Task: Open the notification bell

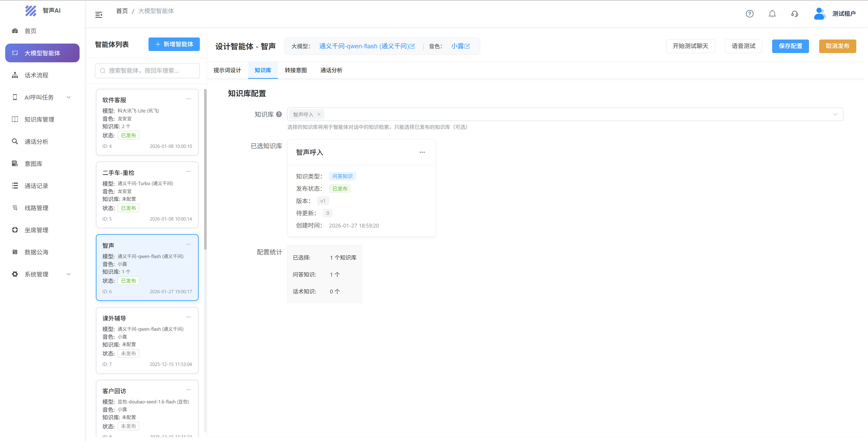Action: click(772, 14)
